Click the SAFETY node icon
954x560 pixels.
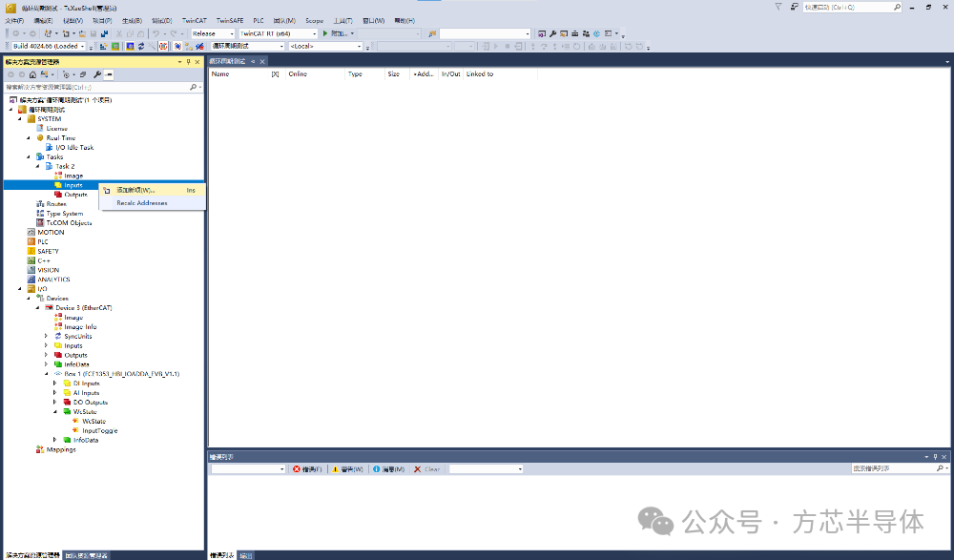31,252
